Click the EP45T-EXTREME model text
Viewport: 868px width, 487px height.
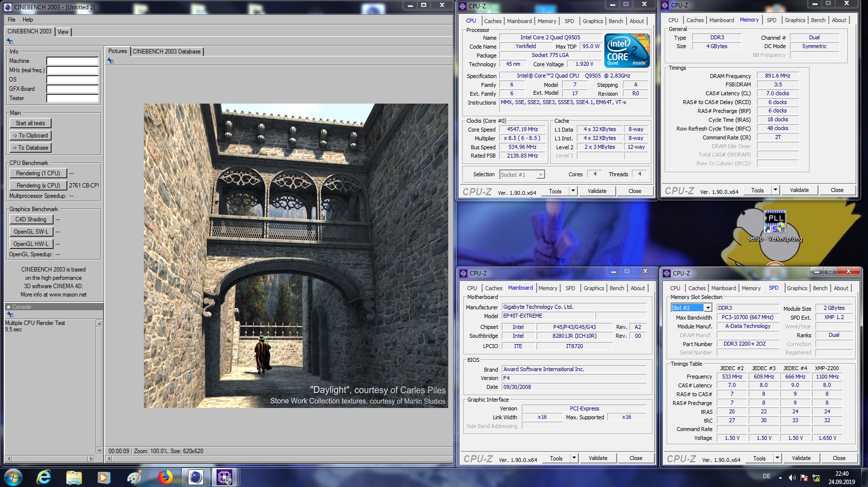(523, 316)
